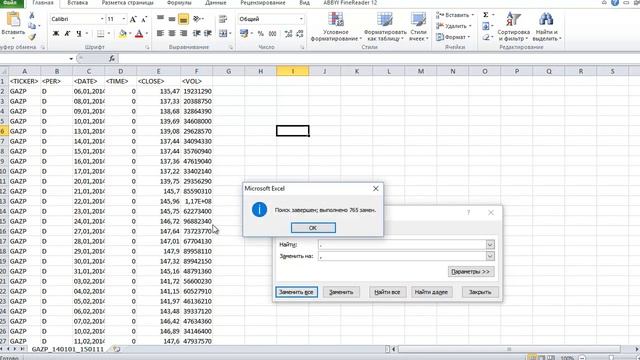Toggle bold (Ж) formatting
Screen dimensions: 640x360
(x=56, y=33)
